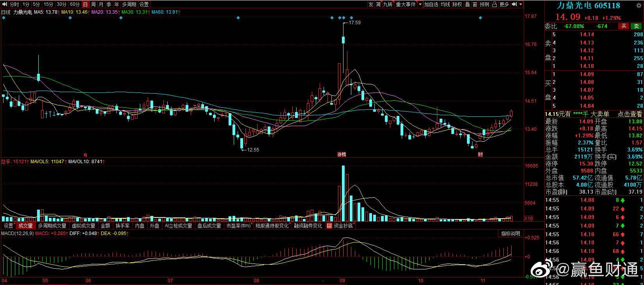Collapse left panel using arrow icon at toolbar start
Image resolution: width=644 pixels, height=285 pixels.
tap(4, 4)
